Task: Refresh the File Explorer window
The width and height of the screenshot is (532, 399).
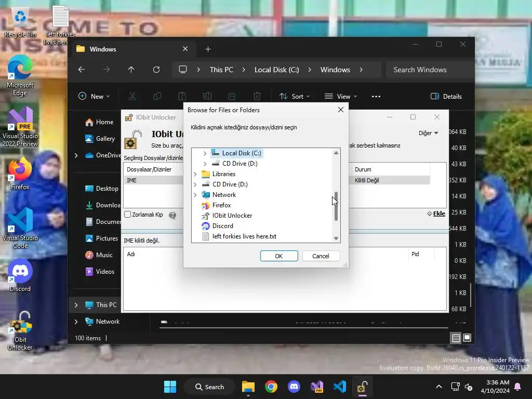Action: (156, 70)
